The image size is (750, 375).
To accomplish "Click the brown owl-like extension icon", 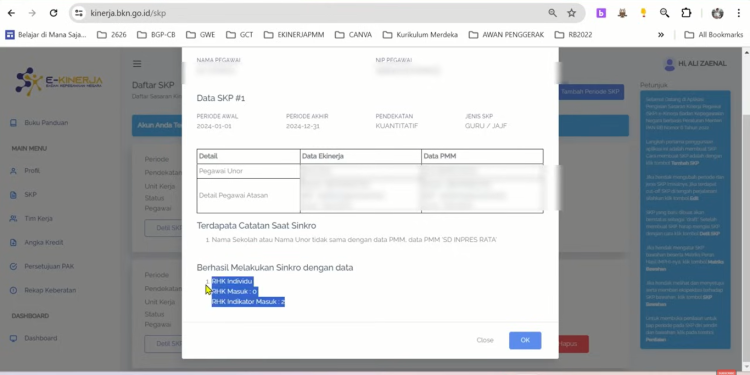I will (x=622, y=13).
